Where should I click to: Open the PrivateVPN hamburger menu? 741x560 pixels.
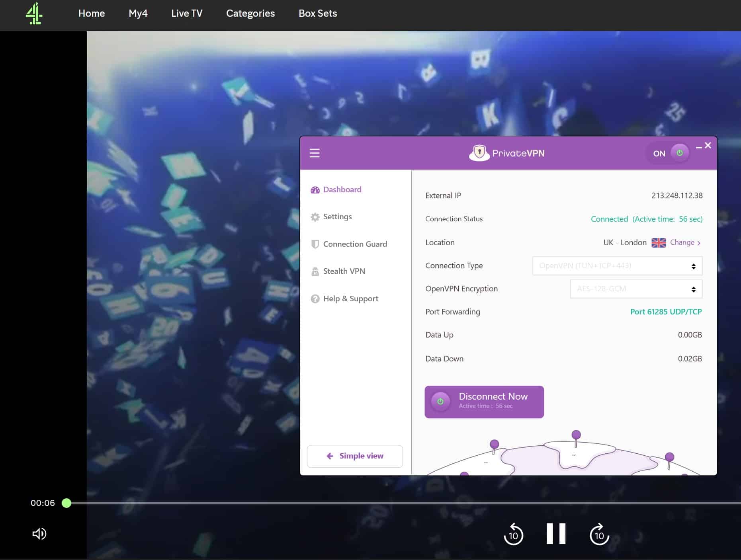click(x=315, y=153)
